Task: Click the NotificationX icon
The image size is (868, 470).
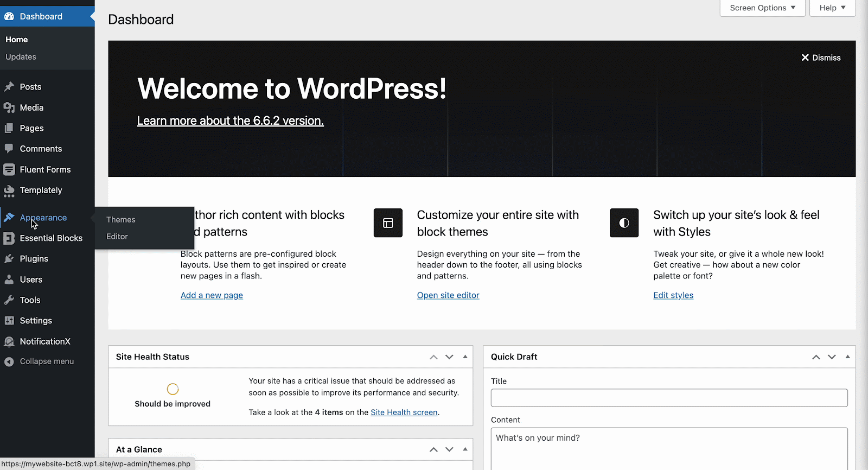Action: click(9, 341)
